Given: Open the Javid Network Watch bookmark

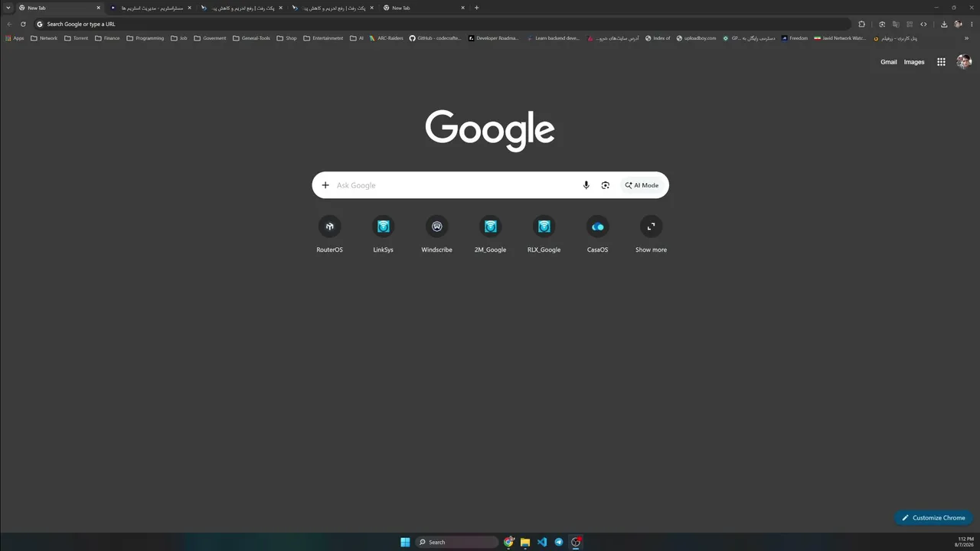Looking at the screenshot, I should pyautogui.click(x=840, y=38).
